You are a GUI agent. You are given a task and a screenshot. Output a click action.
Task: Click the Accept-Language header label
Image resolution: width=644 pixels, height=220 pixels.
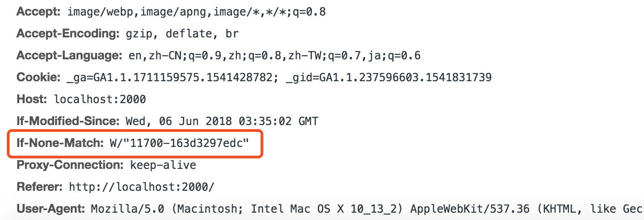click(x=69, y=56)
